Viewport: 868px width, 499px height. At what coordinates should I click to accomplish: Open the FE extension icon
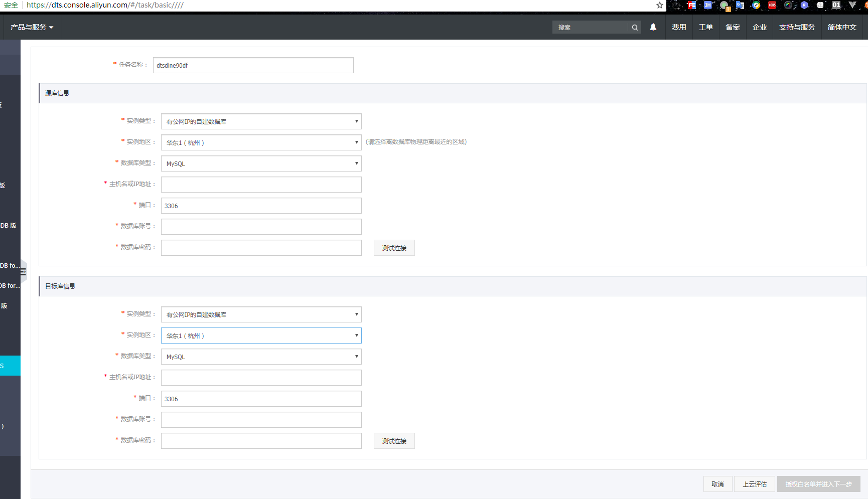click(x=692, y=6)
